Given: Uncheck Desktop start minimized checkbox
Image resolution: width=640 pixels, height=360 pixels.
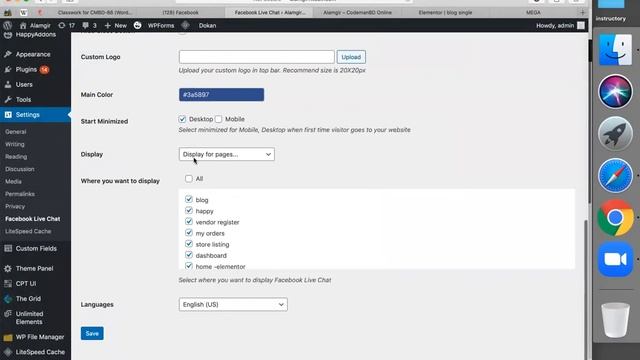Looking at the screenshot, I should [x=182, y=119].
